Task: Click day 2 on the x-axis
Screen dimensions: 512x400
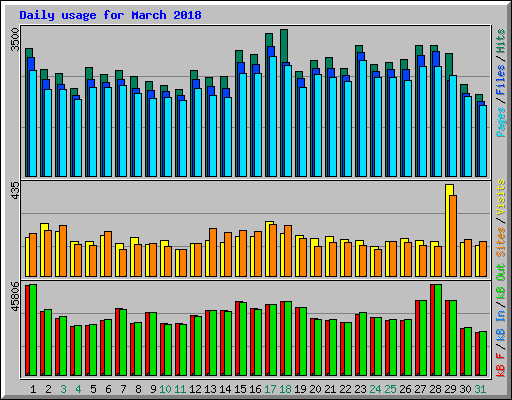Action: point(48,389)
